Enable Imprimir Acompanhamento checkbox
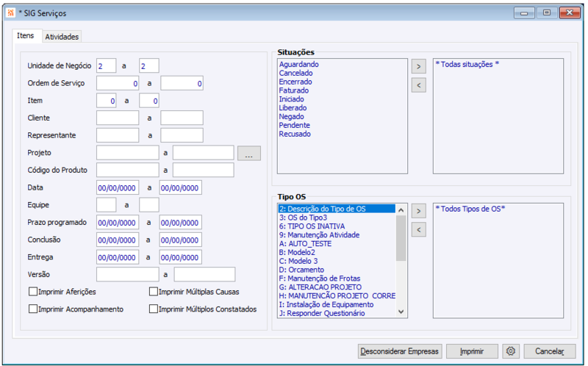The width and height of the screenshot is (588, 366). coord(33,309)
